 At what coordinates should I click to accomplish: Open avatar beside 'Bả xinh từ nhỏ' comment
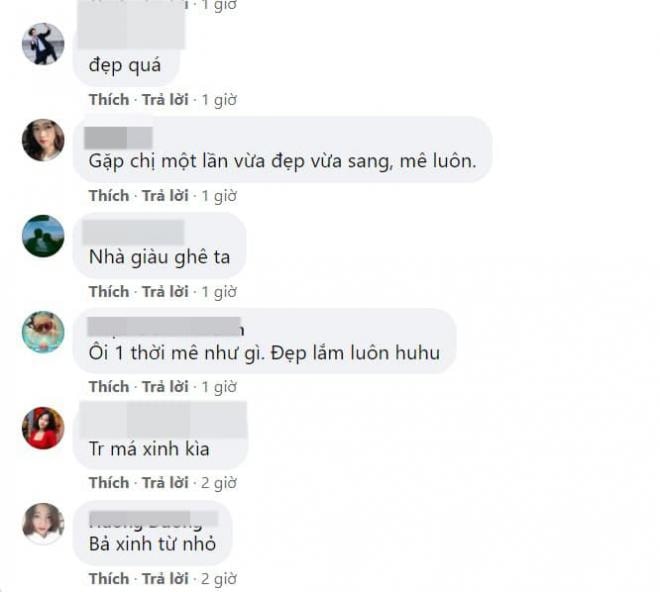(x=43, y=523)
